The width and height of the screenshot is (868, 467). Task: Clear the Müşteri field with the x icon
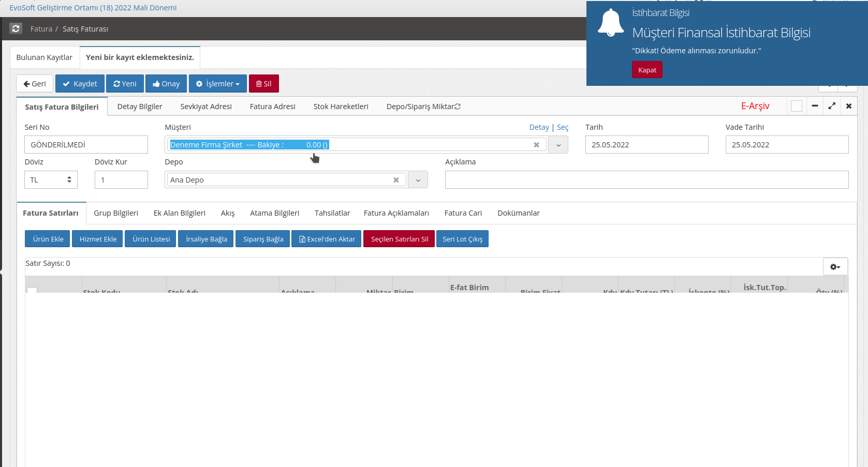point(536,145)
